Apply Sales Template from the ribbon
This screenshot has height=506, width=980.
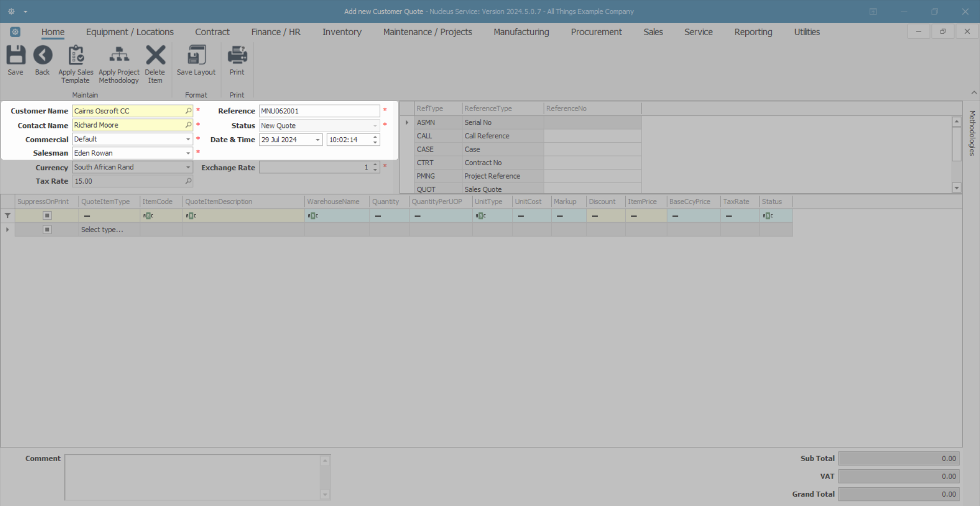(x=76, y=55)
